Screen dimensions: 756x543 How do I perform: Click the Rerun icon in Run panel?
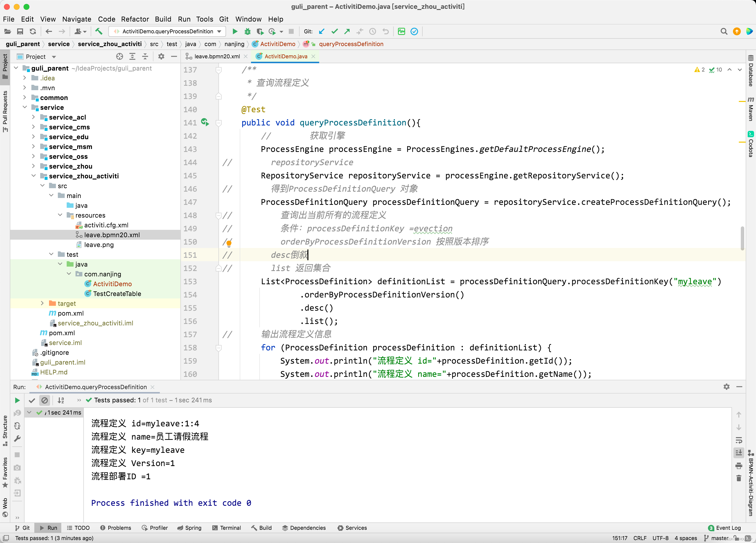17,400
